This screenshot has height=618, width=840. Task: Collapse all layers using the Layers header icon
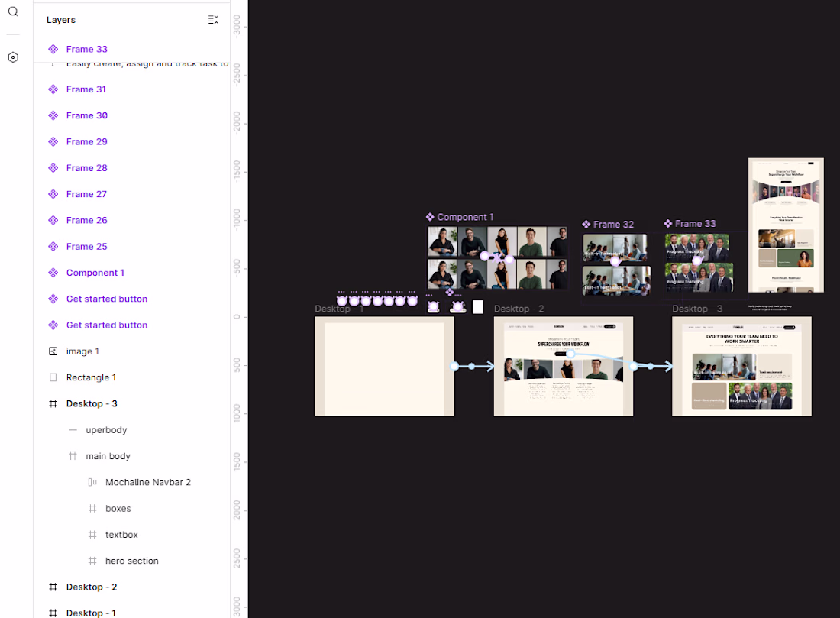213,20
